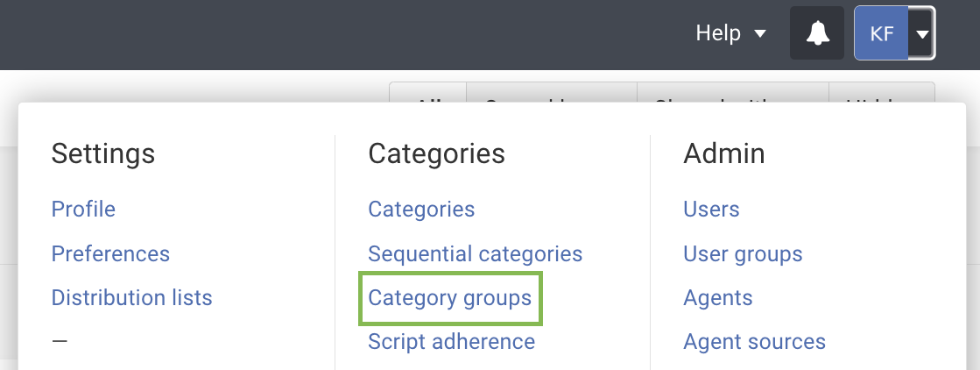This screenshot has height=370, width=980.
Task: Select User groups
Action: (743, 253)
